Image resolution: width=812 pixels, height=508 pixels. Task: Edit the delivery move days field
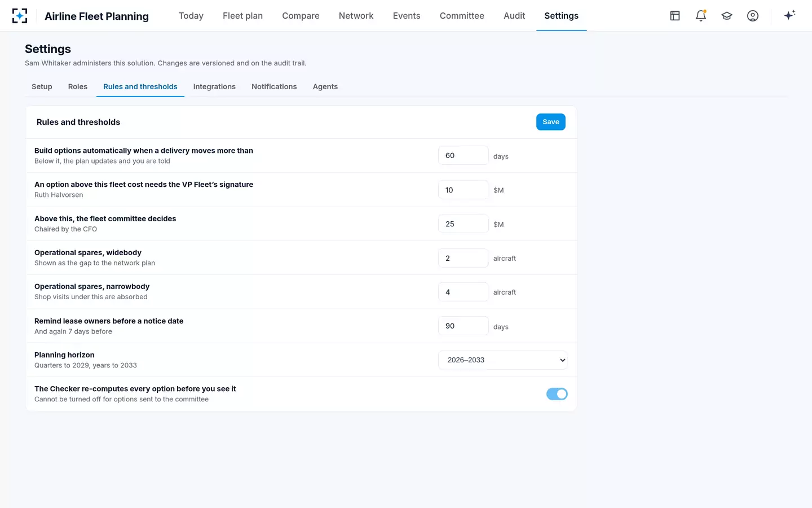click(x=464, y=155)
